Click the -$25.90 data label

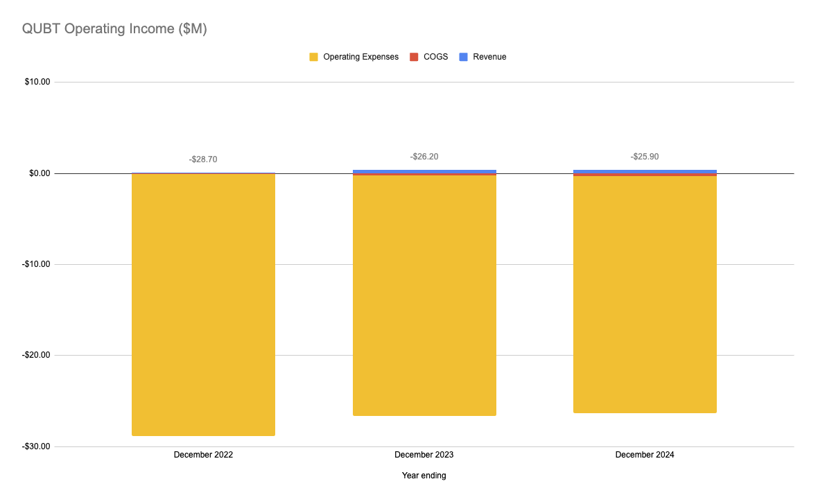pos(644,157)
